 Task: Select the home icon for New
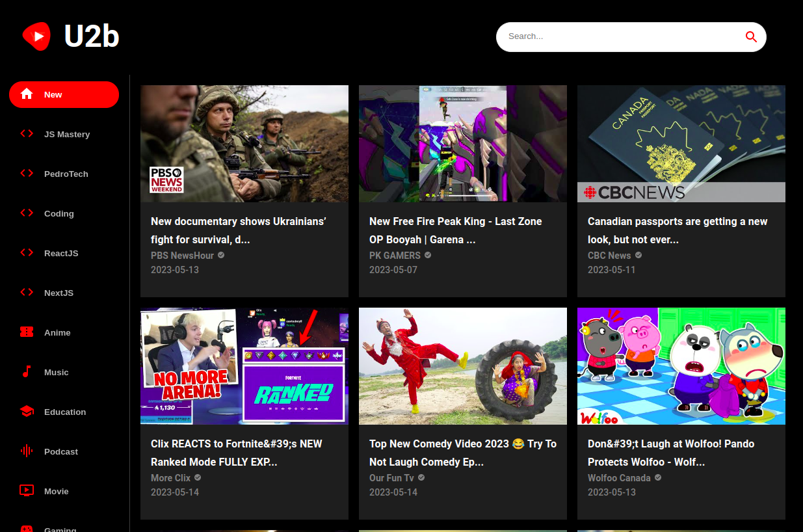[27, 94]
